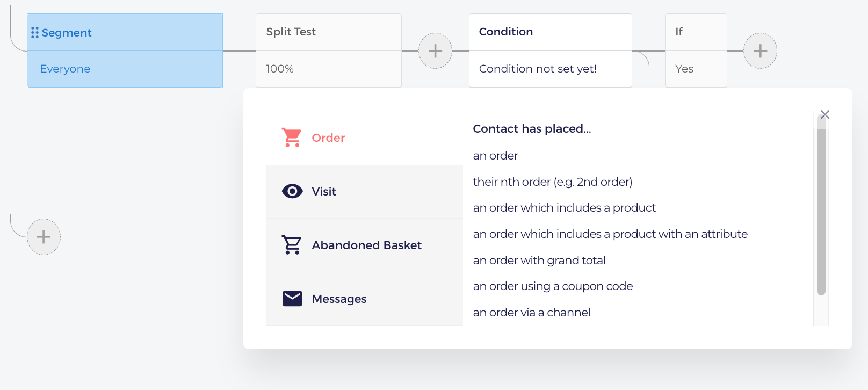Switch to the Messages category
The width and height of the screenshot is (868, 390).
point(365,299)
